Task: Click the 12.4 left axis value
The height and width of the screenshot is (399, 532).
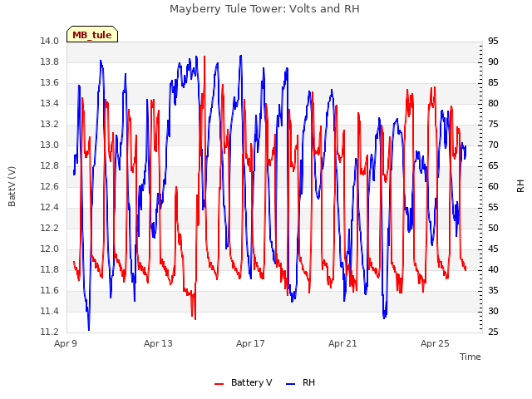Action: coord(50,207)
